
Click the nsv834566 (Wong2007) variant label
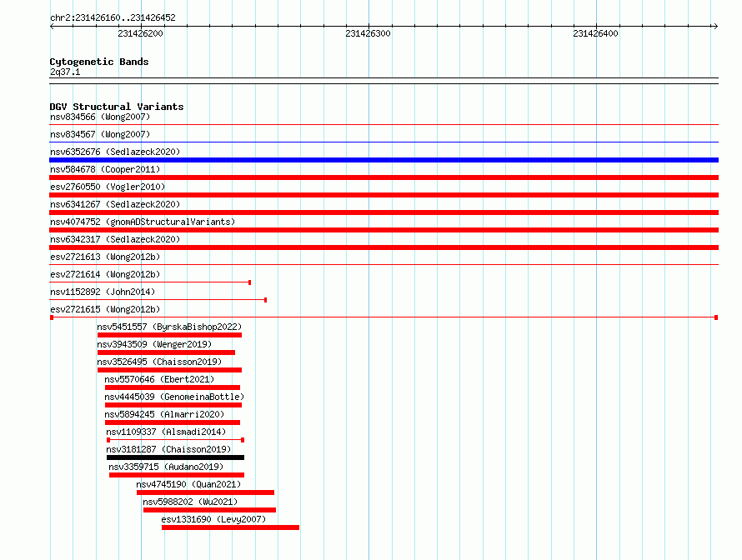pyautogui.click(x=100, y=117)
